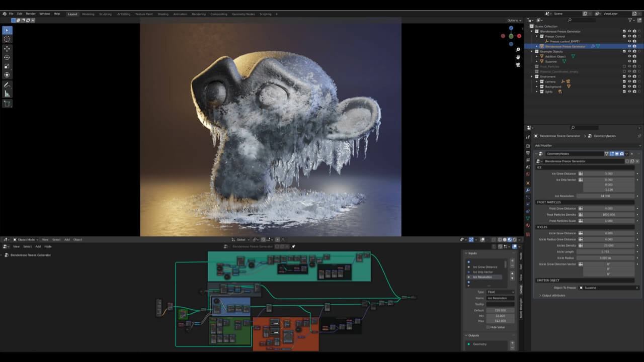Open the Physics properties tab icon
The height and width of the screenshot is (362, 644).
528,204
